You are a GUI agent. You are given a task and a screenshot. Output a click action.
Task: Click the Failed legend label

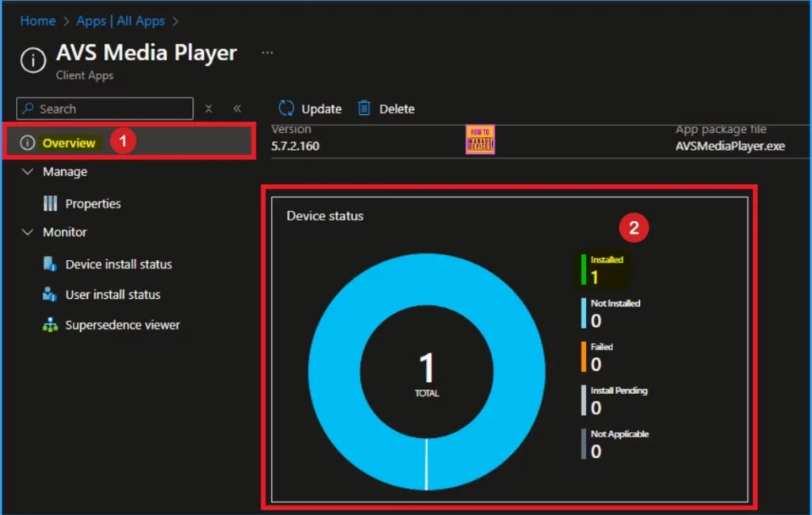coord(602,347)
